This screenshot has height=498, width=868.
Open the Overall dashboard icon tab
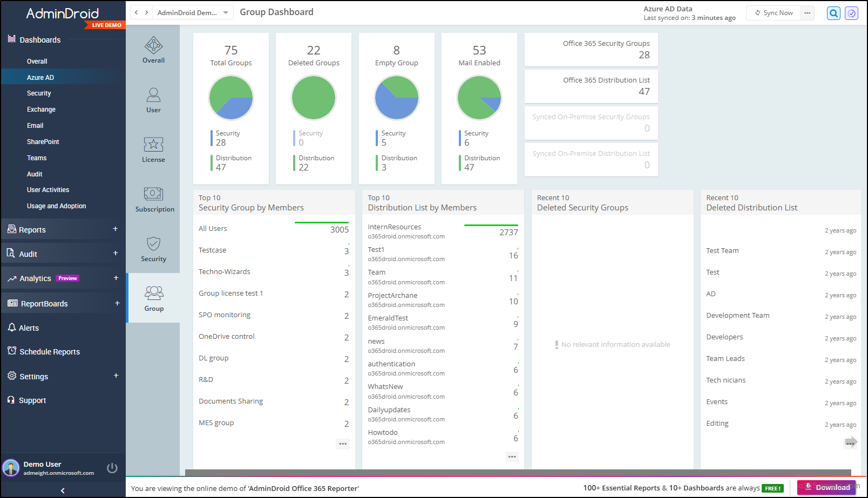coord(153,50)
